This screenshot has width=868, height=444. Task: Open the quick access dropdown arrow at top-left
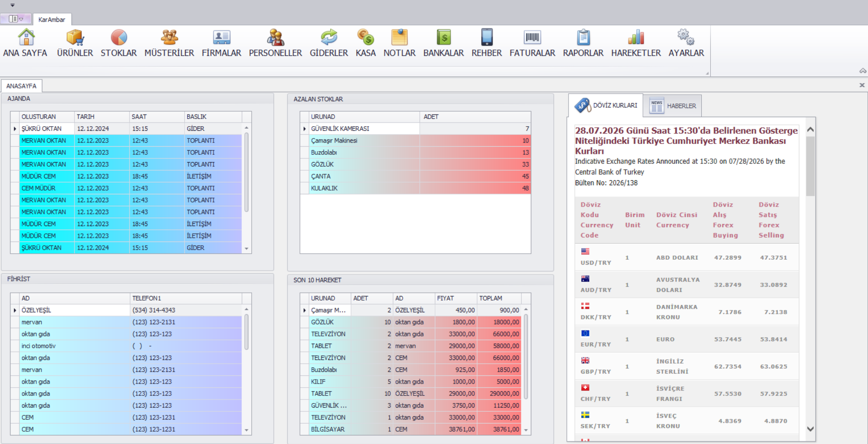pos(12,5)
